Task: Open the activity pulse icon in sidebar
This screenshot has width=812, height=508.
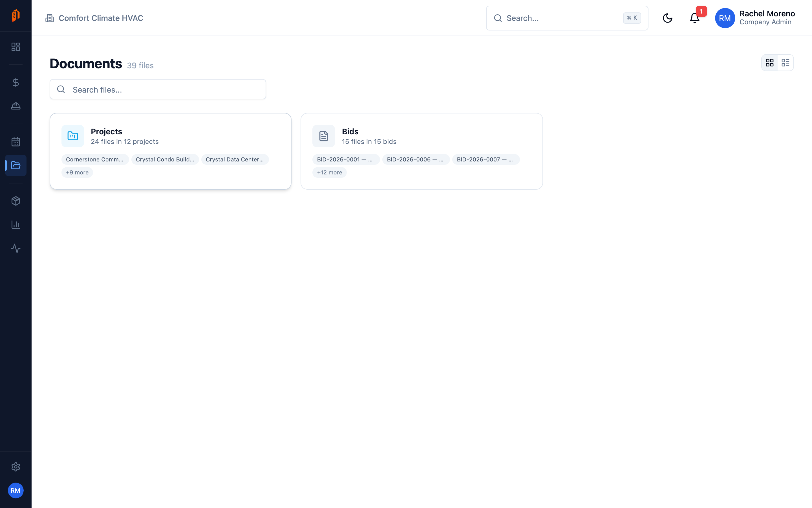Action: click(x=16, y=249)
